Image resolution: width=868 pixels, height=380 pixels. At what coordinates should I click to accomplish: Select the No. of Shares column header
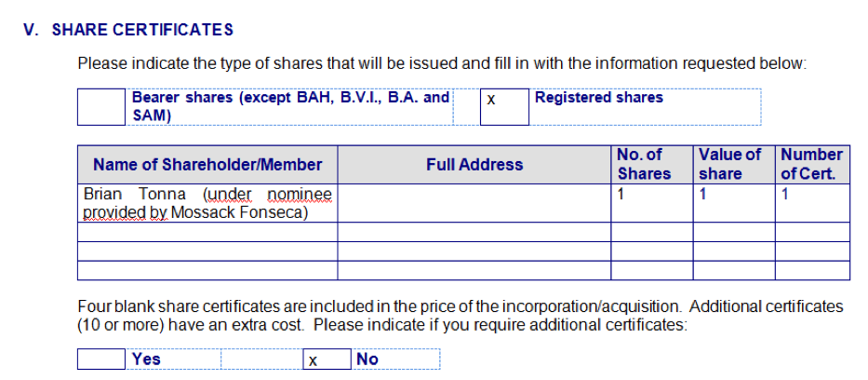[x=644, y=165]
